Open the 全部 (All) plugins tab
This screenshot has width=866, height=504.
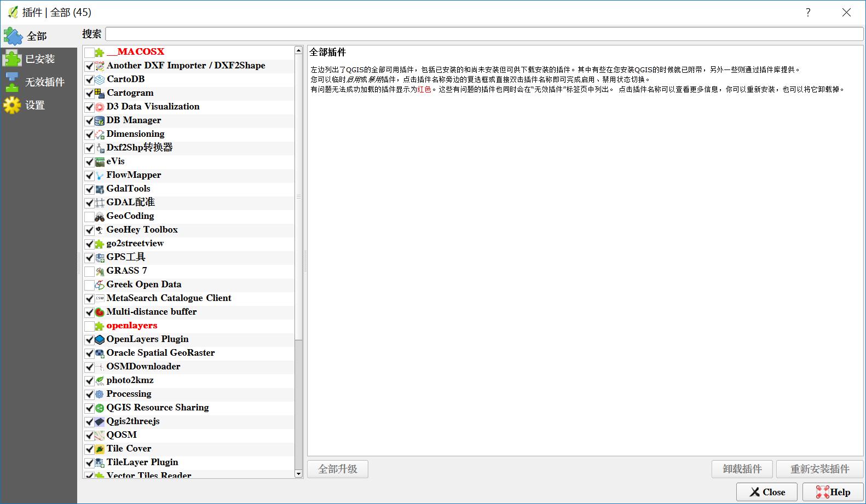(38, 36)
